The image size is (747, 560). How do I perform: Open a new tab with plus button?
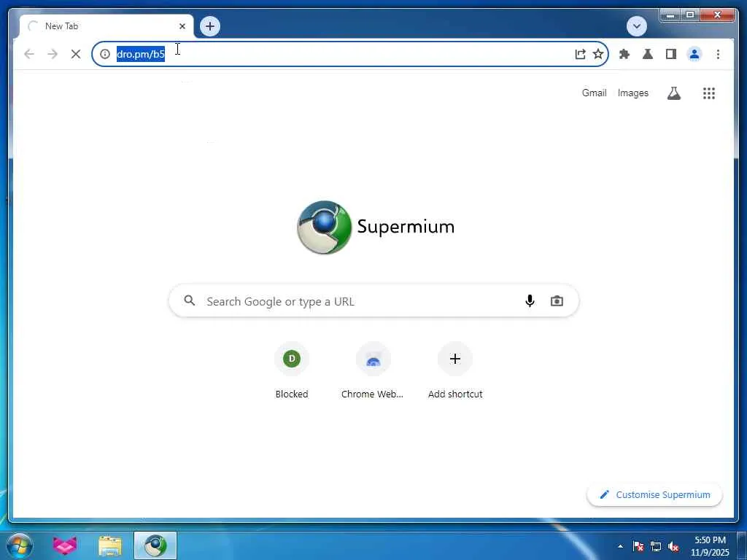click(210, 26)
